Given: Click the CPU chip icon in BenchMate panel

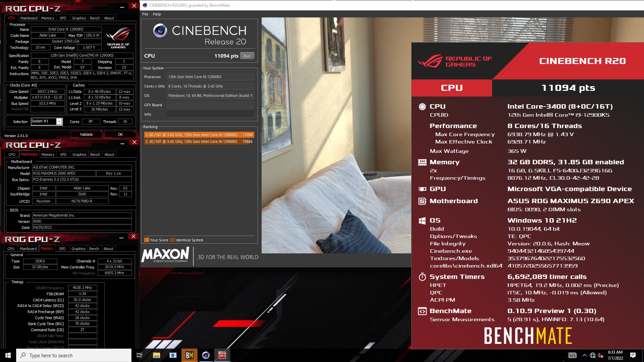Looking at the screenshot, I should click(x=422, y=107).
